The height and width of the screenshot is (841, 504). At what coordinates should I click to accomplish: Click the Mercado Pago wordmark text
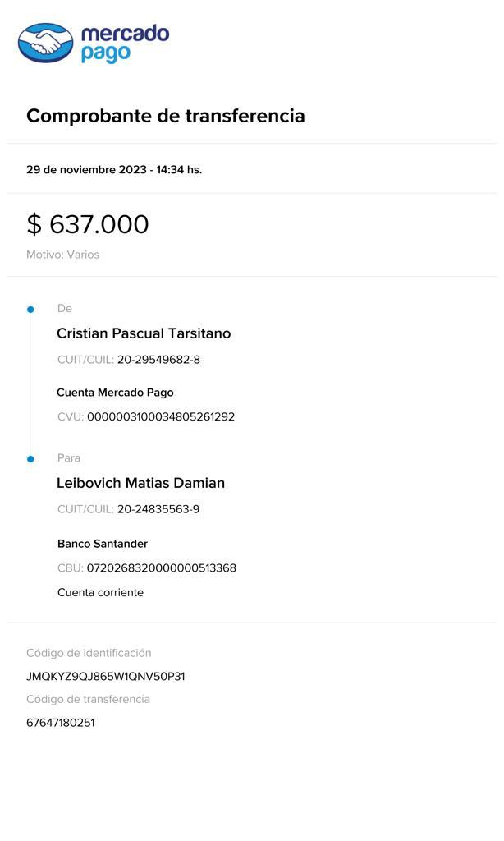[125, 43]
